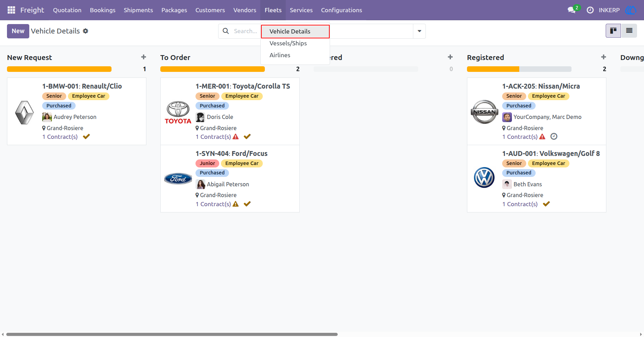
Task: Open the activities clock icon
Action: tap(590, 10)
